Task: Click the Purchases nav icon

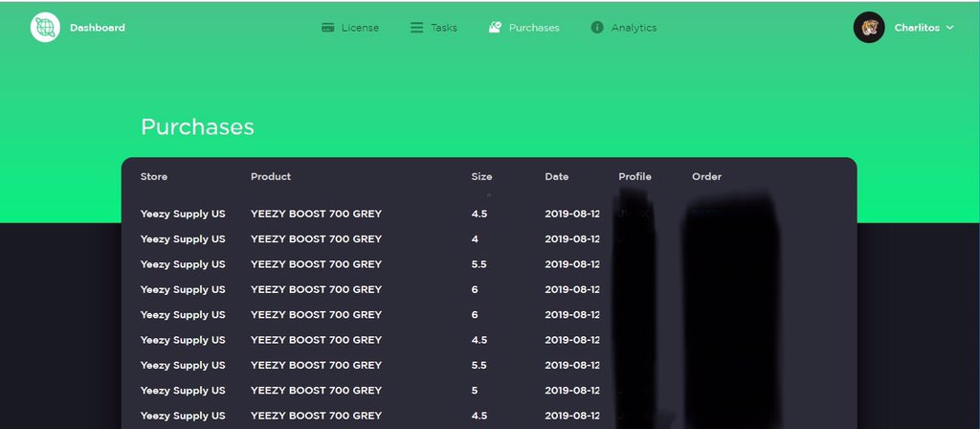Action: [x=495, y=28]
